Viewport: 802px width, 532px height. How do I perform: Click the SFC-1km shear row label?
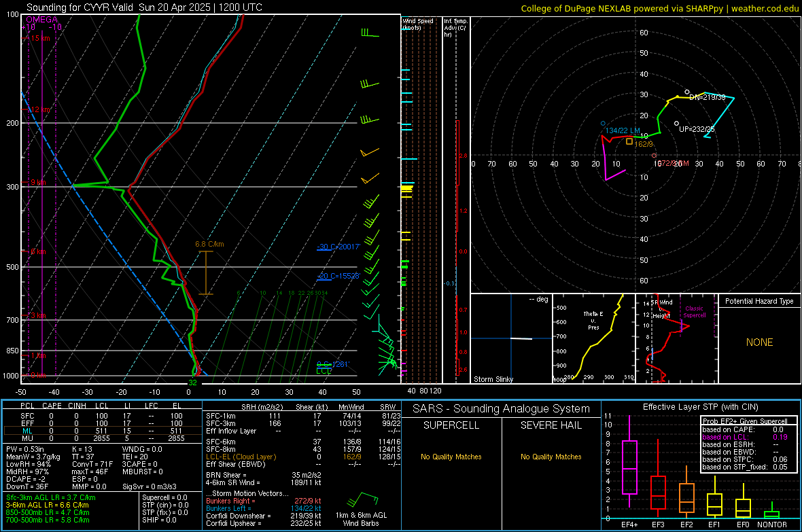[221, 416]
